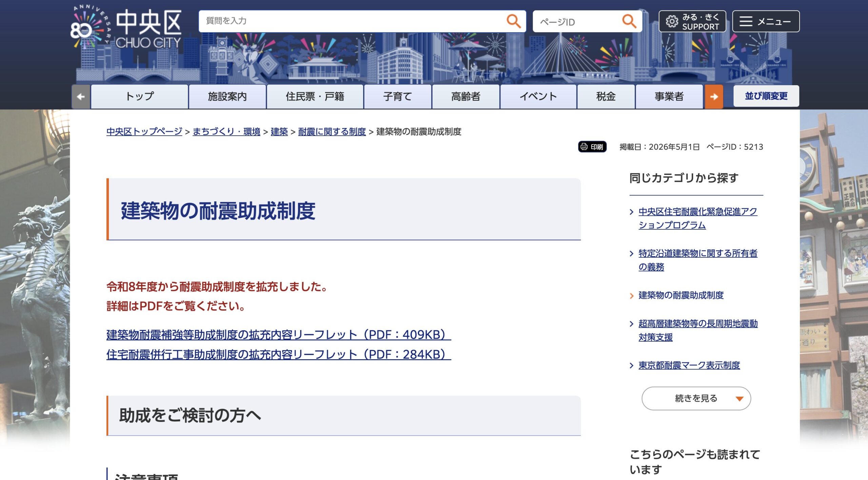
Task: Click the 並び順変更 button
Action: coord(766,96)
